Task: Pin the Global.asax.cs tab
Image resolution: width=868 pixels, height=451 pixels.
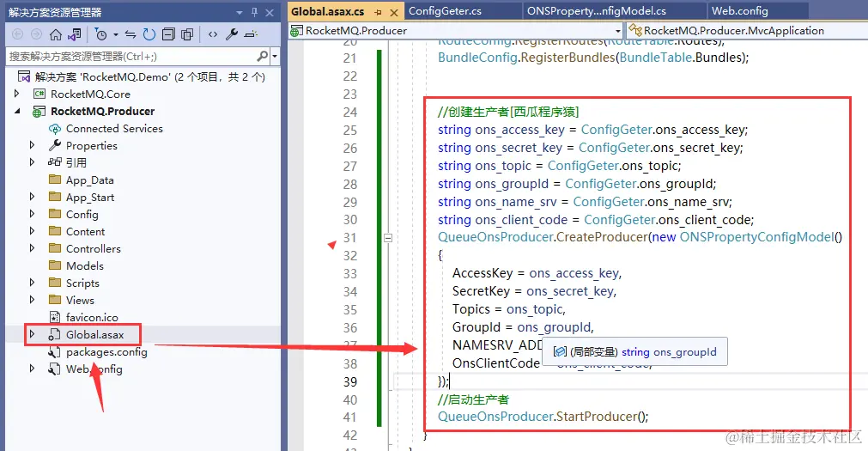Action: 378,12
